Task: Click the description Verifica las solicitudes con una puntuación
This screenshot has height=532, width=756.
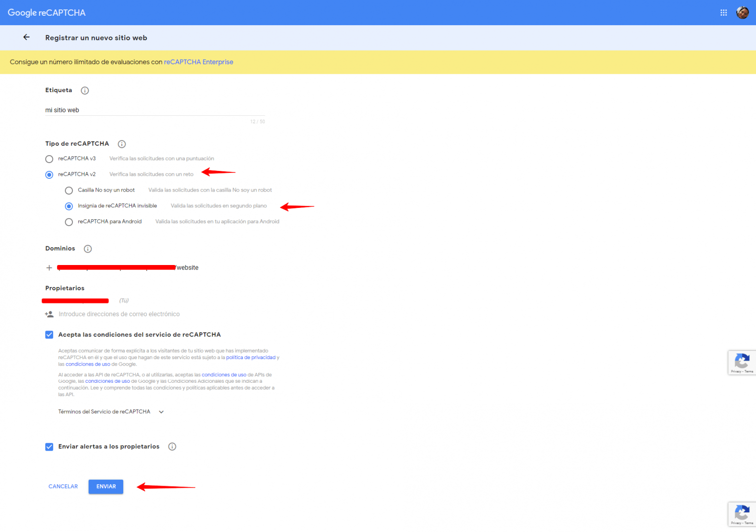Action: coord(162,159)
